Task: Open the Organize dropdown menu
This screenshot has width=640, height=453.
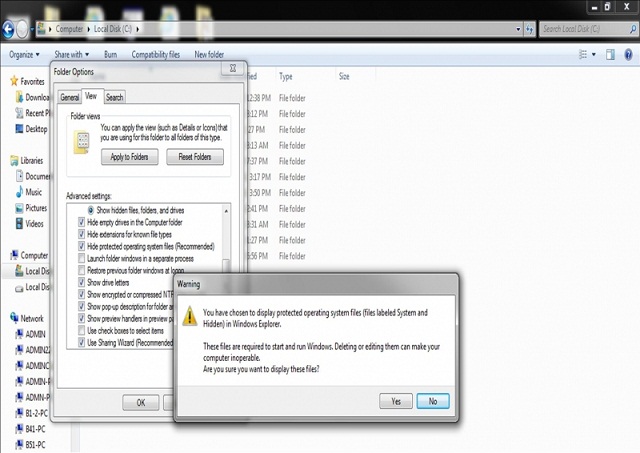Action: click(x=26, y=54)
